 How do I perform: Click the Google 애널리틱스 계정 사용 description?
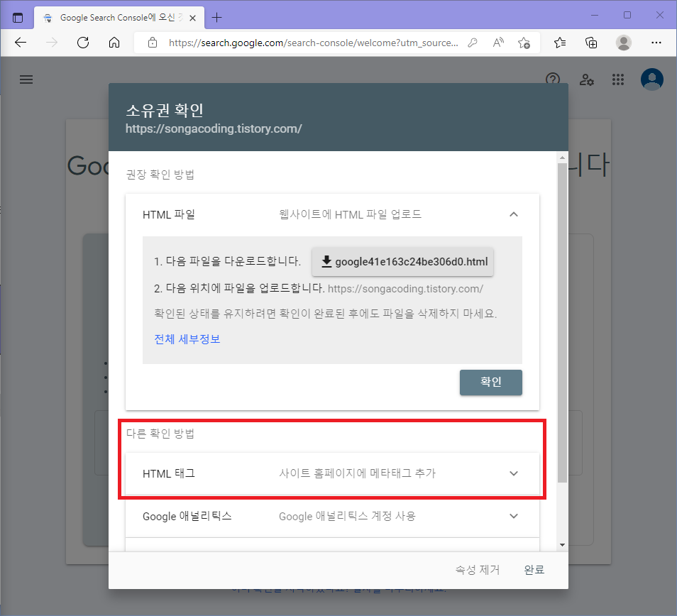(x=347, y=516)
